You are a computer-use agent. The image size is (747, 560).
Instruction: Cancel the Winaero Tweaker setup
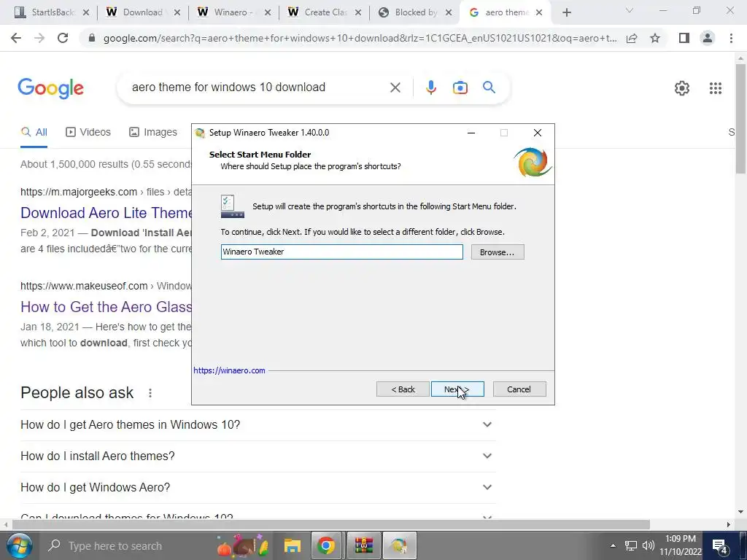pyautogui.click(x=519, y=389)
